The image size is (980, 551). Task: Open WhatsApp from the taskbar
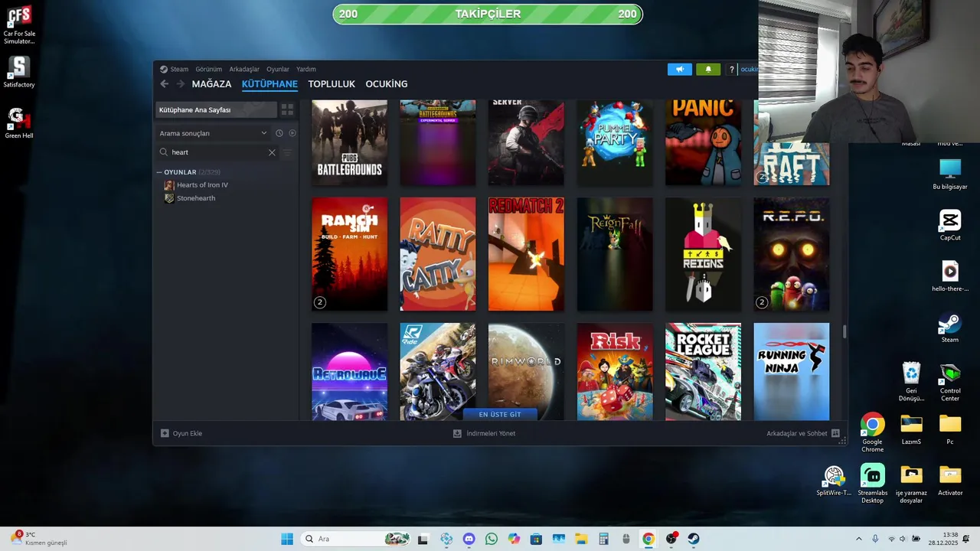(x=492, y=539)
